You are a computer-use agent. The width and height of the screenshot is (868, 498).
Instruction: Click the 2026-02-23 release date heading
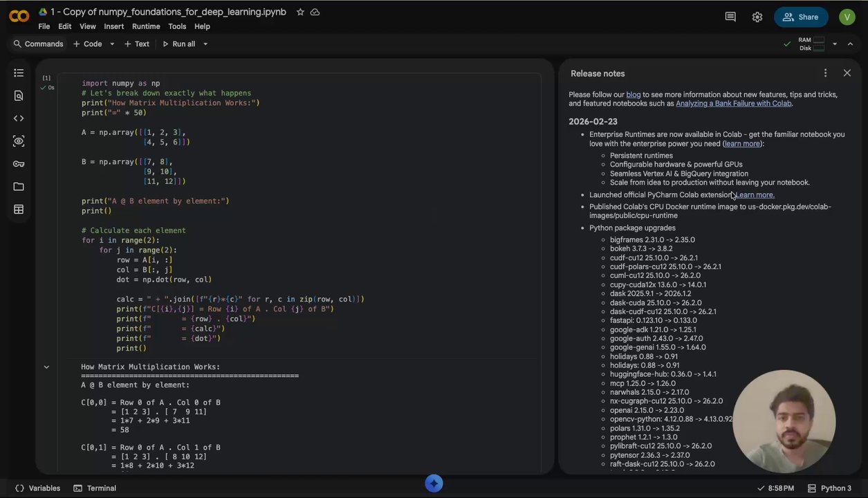click(x=593, y=122)
